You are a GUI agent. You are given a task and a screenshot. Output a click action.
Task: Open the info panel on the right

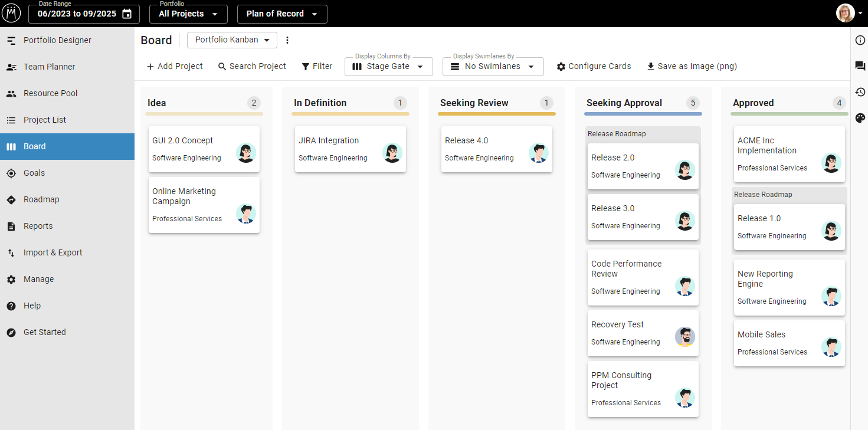pyautogui.click(x=860, y=40)
